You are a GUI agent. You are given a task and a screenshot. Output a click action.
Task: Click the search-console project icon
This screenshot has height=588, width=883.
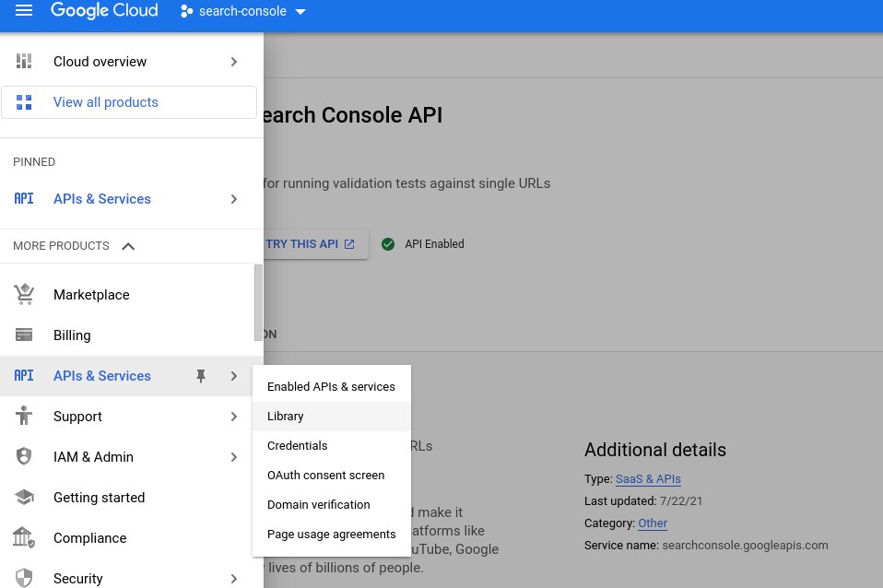click(186, 11)
